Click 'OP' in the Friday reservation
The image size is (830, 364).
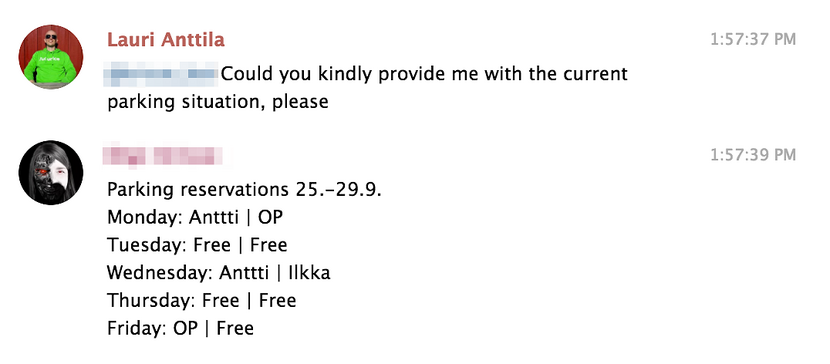185,328
